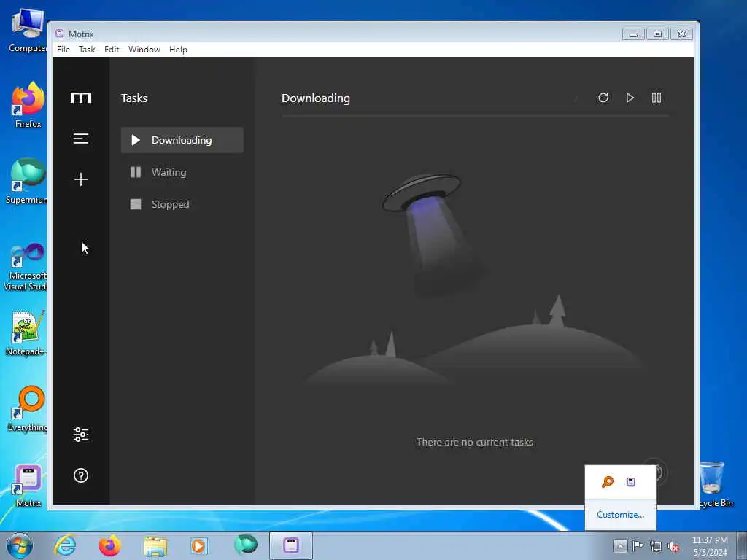The height and width of the screenshot is (560, 747).
Task: Toggle the hidden tray icons arrow
Action: (620, 545)
